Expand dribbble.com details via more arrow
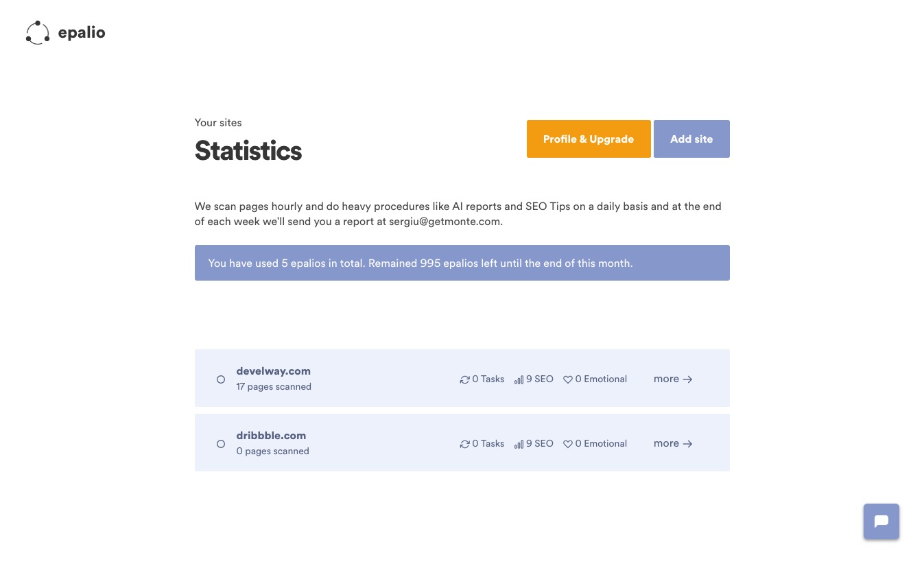Viewport: 924px width, 564px height. pos(673,443)
